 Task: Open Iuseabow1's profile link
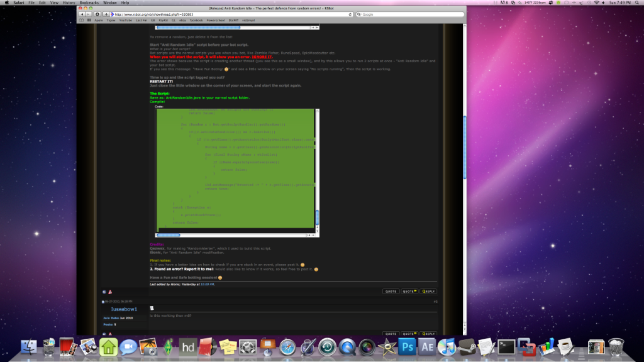[x=124, y=309]
